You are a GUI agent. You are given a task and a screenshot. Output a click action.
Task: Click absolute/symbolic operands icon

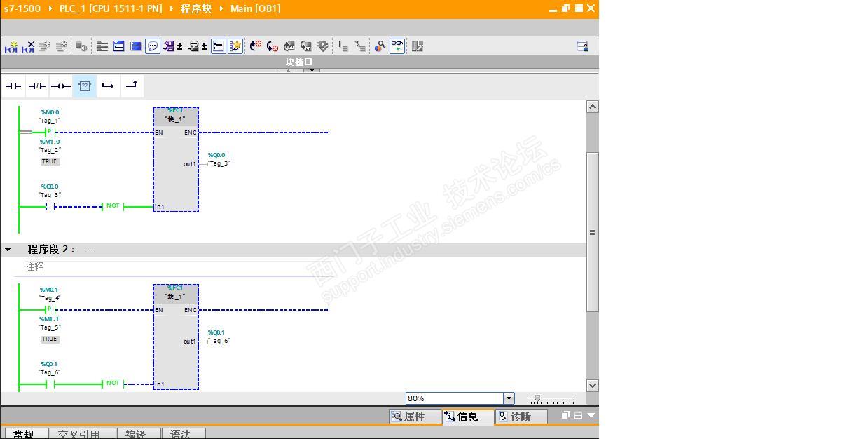pos(169,46)
